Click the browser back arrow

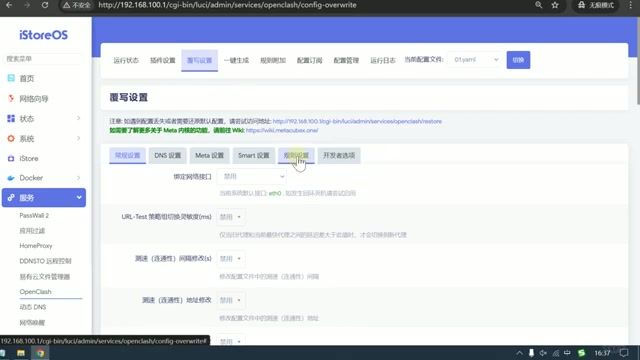pyautogui.click(x=9, y=5)
